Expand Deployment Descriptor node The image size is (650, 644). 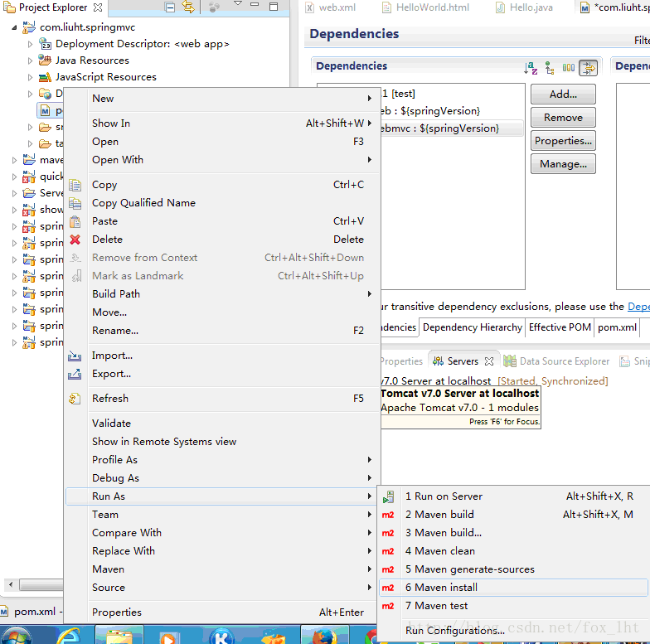click(x=30, y=44)
